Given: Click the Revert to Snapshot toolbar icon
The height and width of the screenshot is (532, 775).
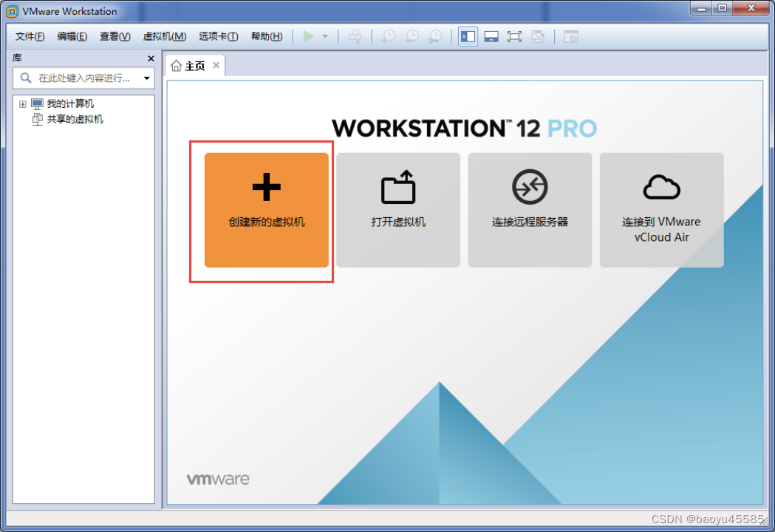Looking at the screenshot, I should click(x=412, y=36).
